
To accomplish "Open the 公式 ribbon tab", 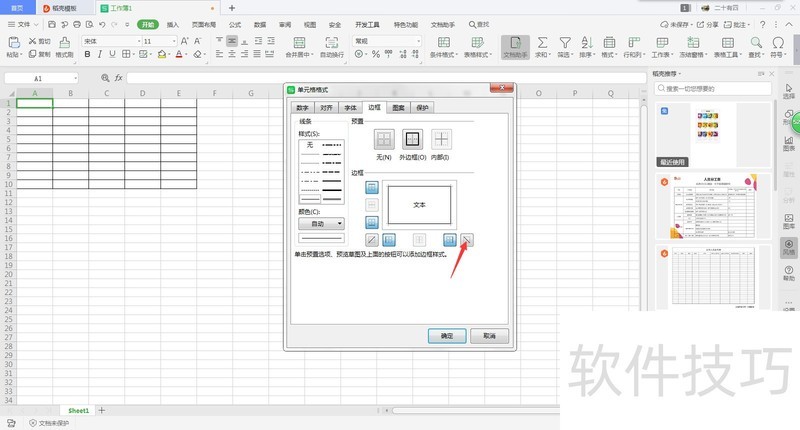I will (x=235, y=24).
